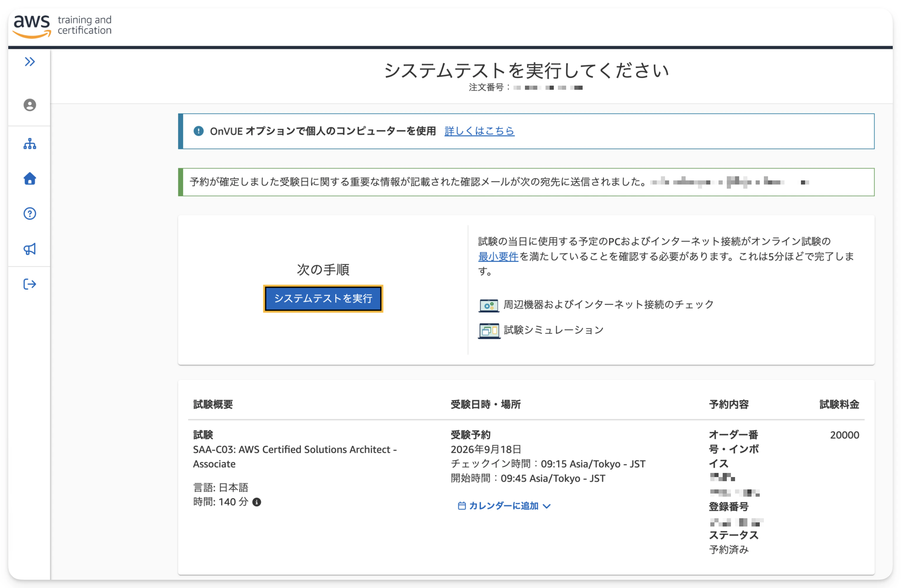Go to the home icon
This screenshot has width=901, height=588.
29,178
